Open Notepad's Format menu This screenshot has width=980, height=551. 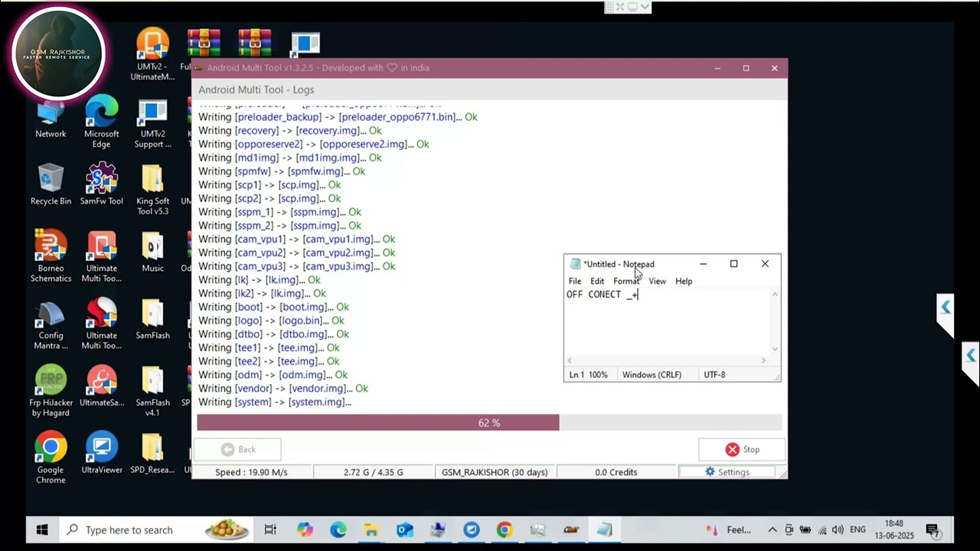626,281
